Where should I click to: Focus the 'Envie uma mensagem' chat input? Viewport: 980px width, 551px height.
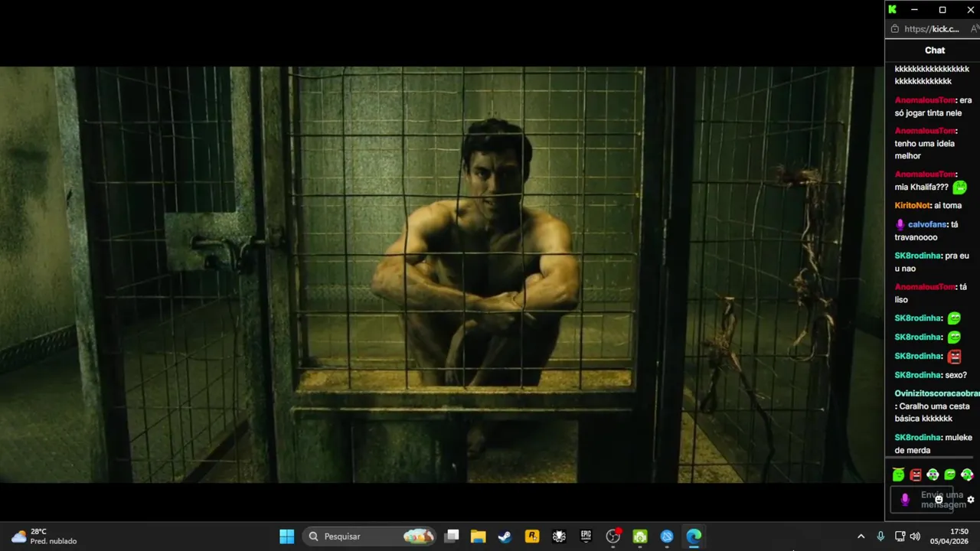[922, 500]
